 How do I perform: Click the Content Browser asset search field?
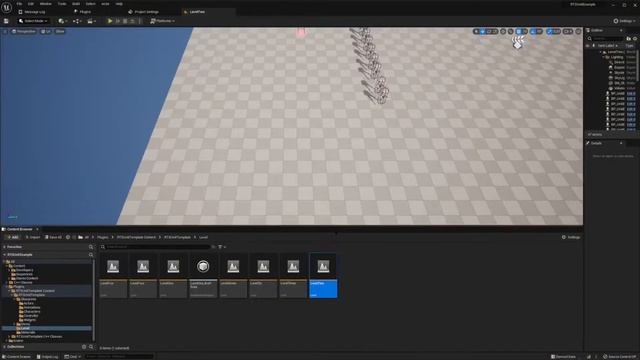pyautogui.click(x=156, y=247)
